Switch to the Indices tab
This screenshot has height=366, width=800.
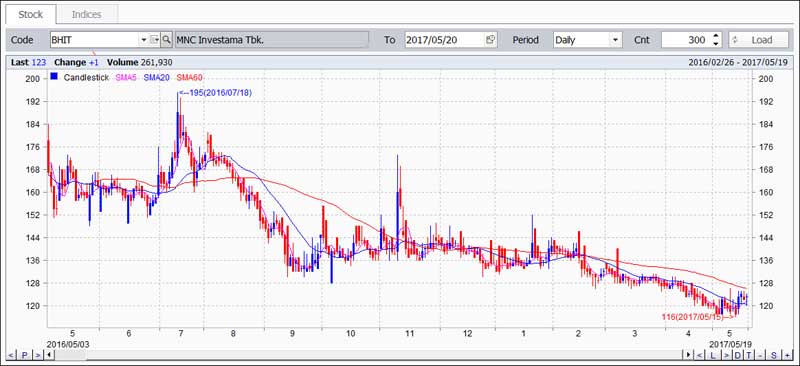tap(87, 14)
